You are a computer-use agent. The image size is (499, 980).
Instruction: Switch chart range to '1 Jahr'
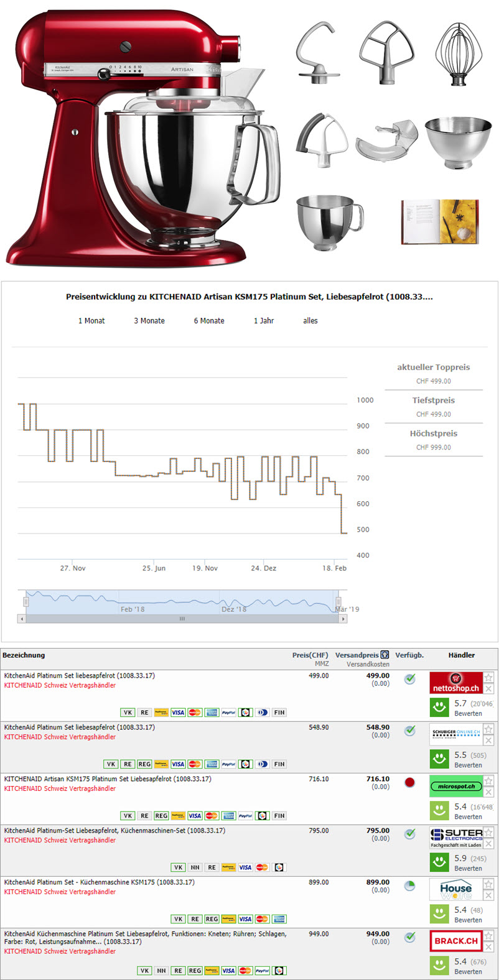coord(264,321)
